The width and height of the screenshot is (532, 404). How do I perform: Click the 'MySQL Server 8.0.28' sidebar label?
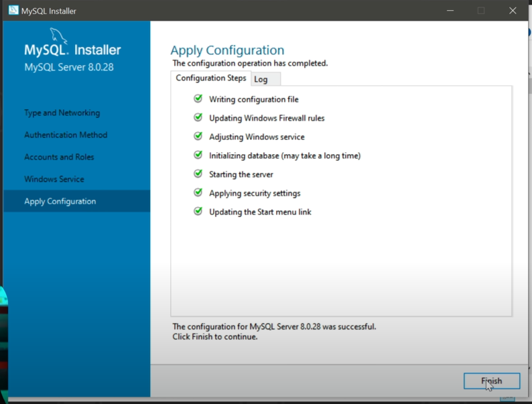(x=69, y=67)
